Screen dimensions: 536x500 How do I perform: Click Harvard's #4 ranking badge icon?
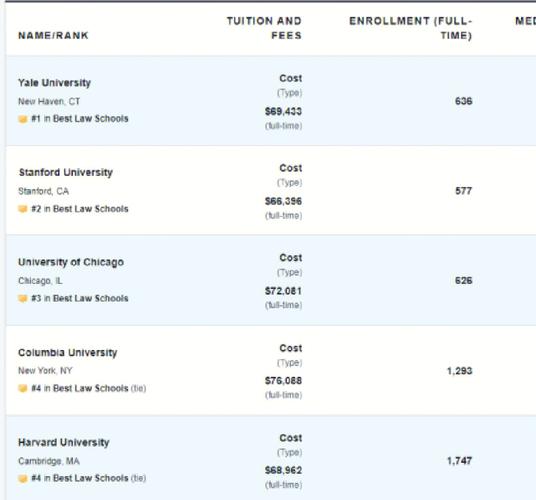23,478
